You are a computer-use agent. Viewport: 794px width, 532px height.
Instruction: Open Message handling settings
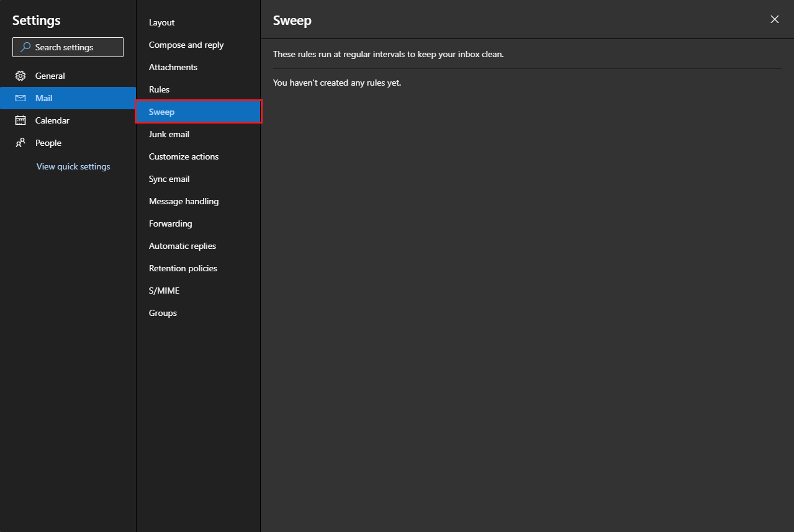[199, 201]
